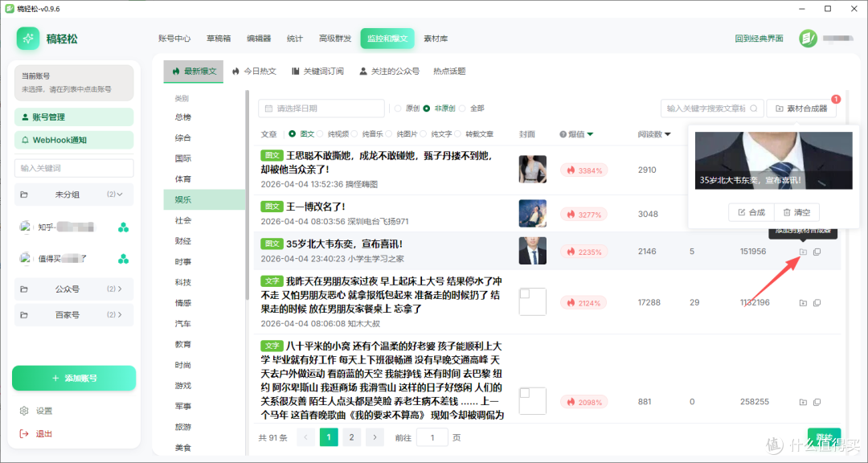Select the 纯图片 article type radio

pyautogui.click(x=389, y=134)
